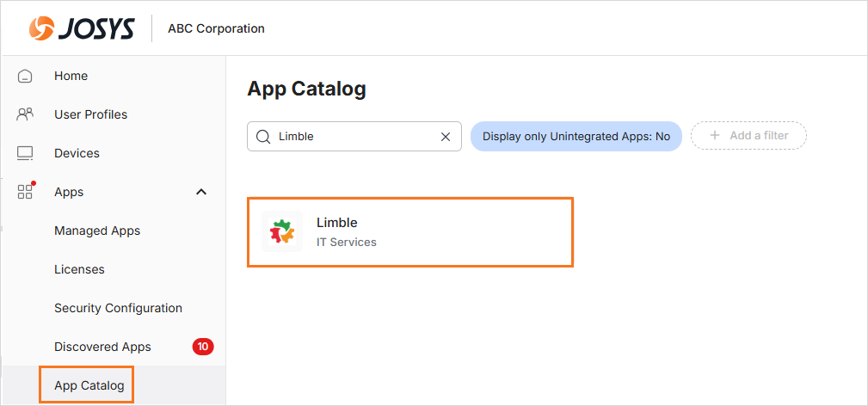Open the Limble app card
The image size is (868, 406).
coord(409,232)
